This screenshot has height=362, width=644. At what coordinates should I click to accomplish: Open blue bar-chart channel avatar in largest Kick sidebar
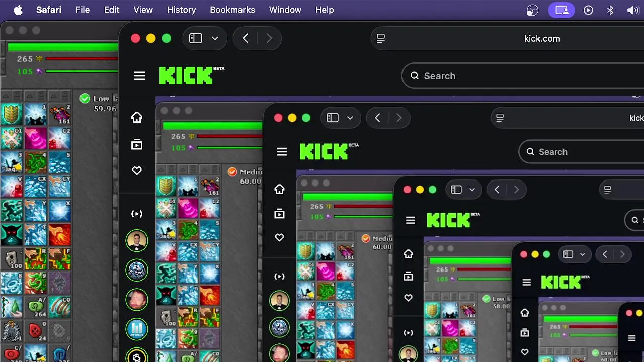(137, 329)
